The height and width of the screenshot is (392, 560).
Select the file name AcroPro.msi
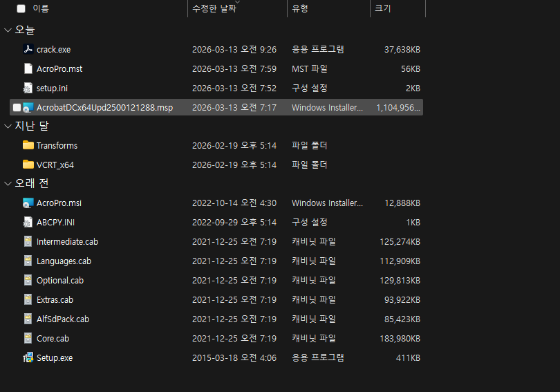[x=59, y=203]
